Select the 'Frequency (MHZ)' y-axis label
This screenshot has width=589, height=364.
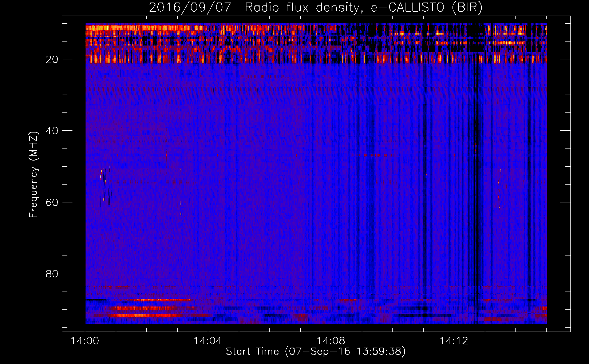coord(33,175)
